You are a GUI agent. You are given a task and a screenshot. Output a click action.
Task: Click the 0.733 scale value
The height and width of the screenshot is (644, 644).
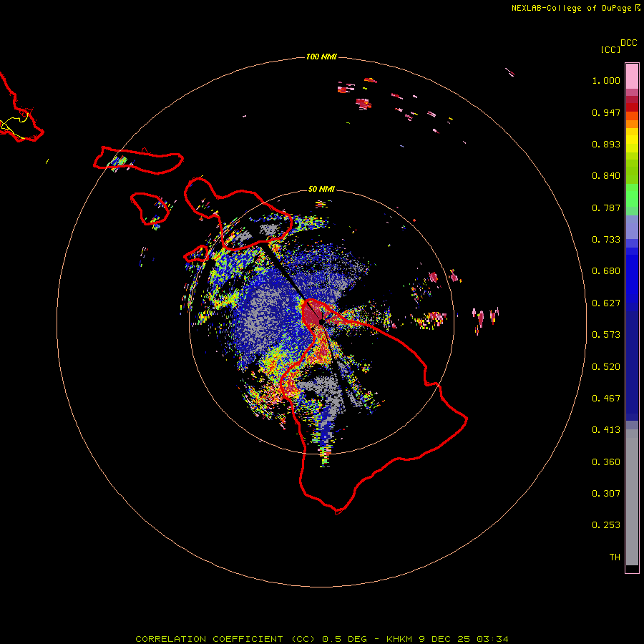click(606, 240)
